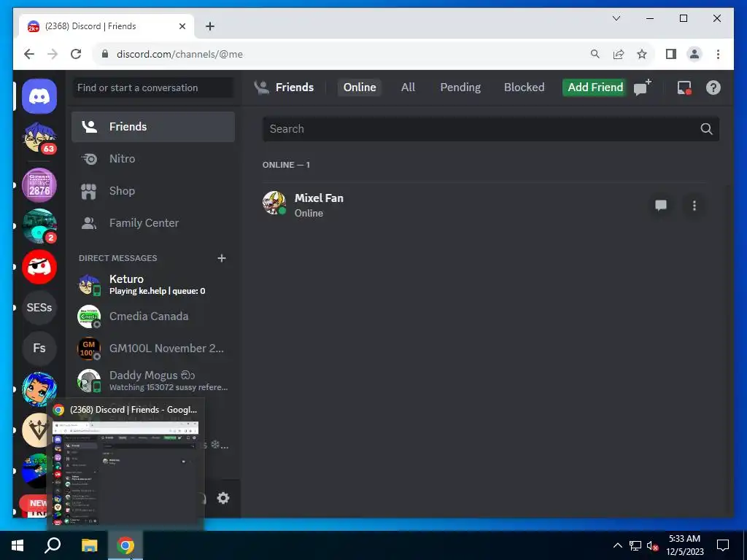Open the Windows Start menu

[x=18, y=545]
